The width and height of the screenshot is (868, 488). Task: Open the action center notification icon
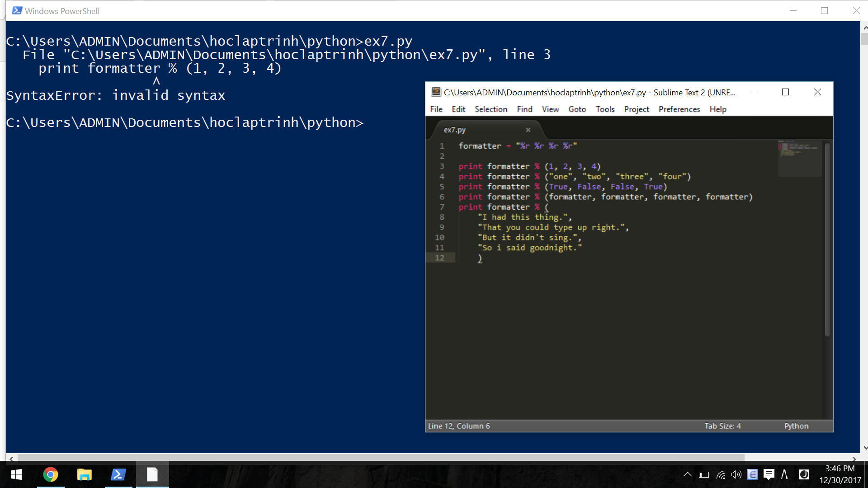(769, 474)
